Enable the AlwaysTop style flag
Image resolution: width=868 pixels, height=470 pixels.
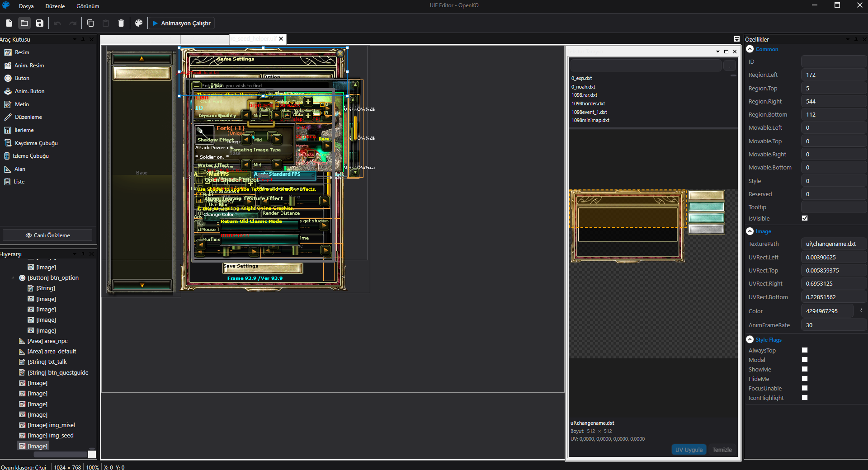805,350
